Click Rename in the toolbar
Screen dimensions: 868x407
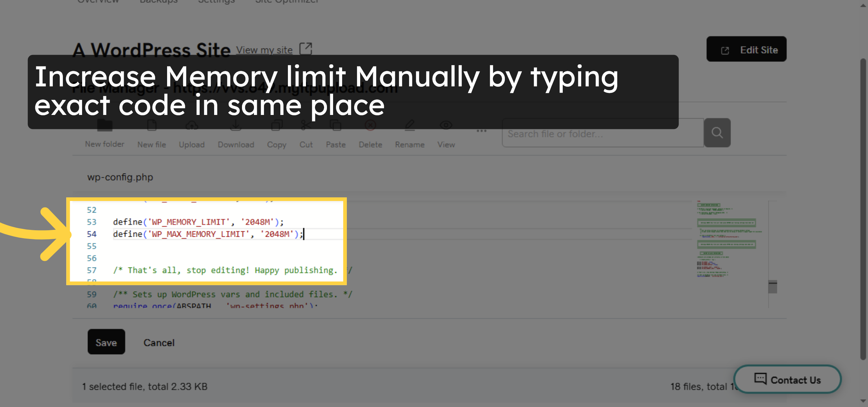coord(410,144)
